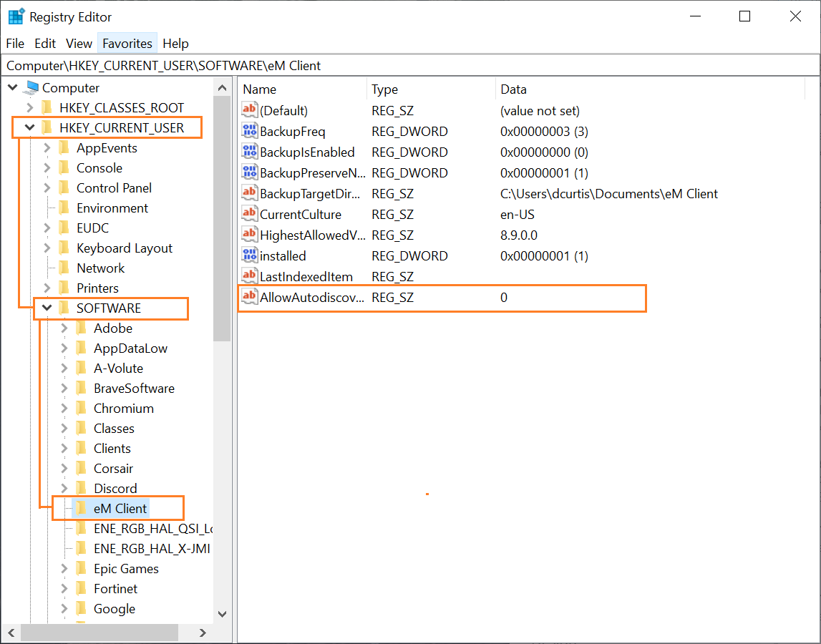This screenshot has height=644, width=821.
Task: Click the tree scroll left arrow
Action: (x=11, y=633)
